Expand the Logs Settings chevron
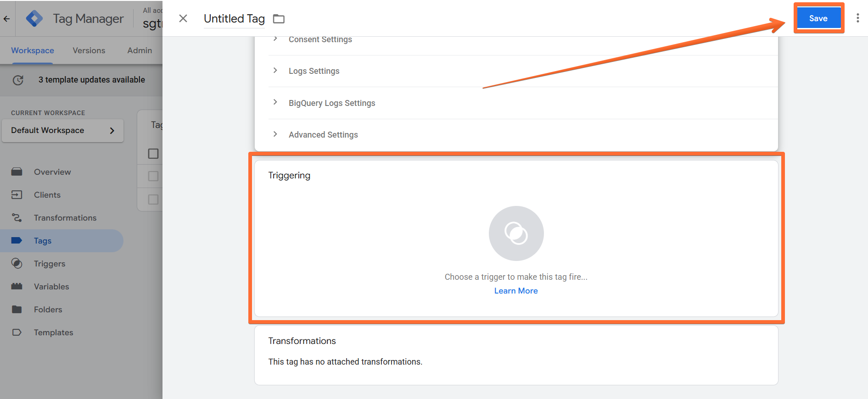This screenshot has height=399, width=868. tap(275, 71)
